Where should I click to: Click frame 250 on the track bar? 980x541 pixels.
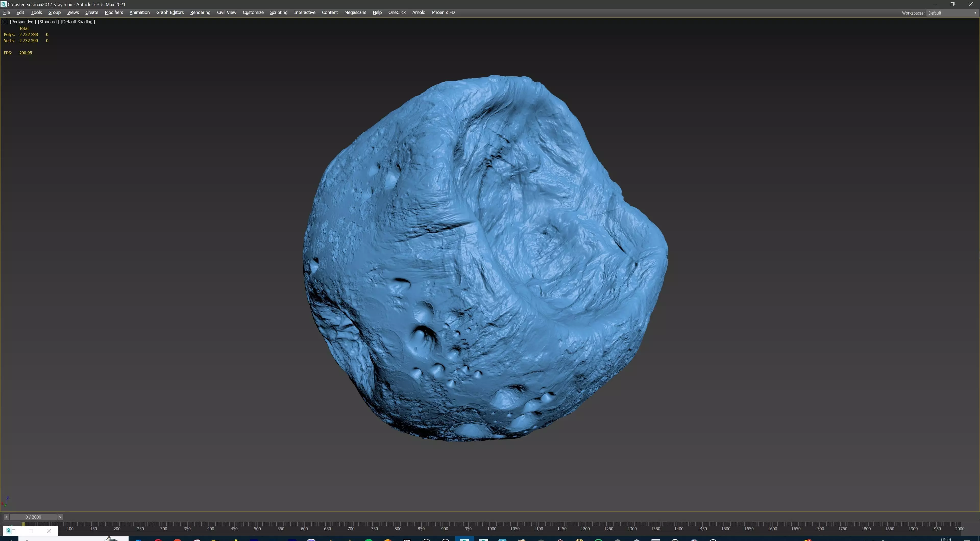click(x=140, y=529)
